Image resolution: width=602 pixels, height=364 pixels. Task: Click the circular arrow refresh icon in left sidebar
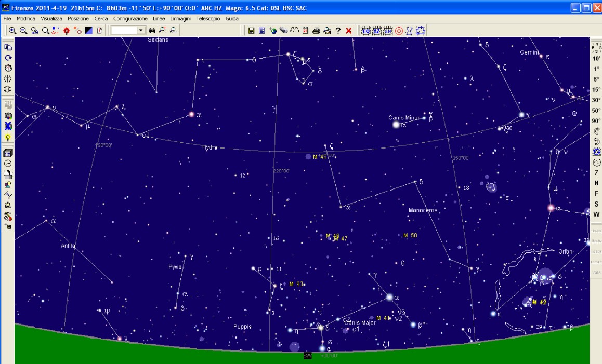pos(8,58)
